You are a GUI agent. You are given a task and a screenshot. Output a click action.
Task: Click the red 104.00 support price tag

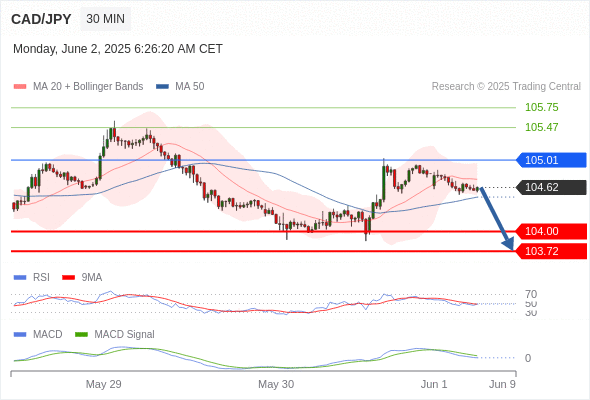551,231
